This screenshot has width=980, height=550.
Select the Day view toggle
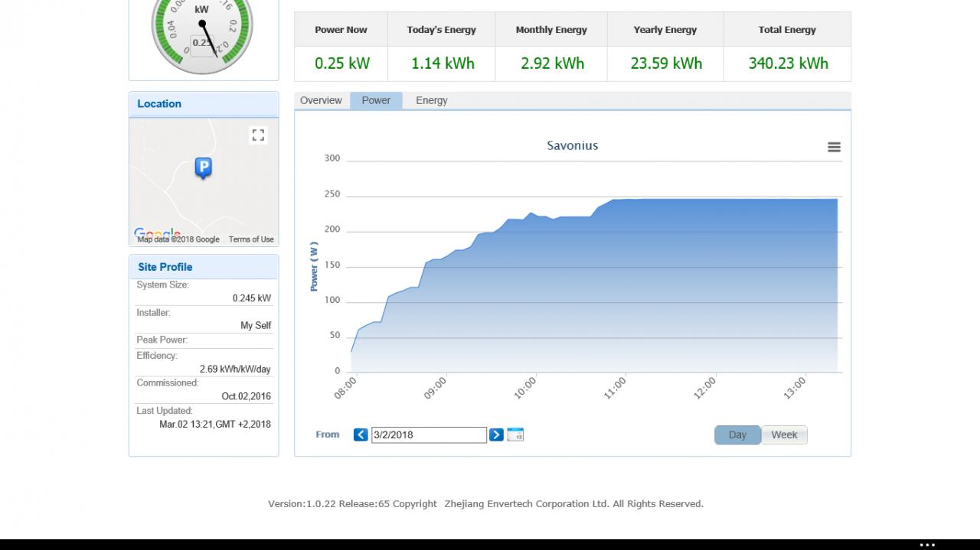pos(737,434)
